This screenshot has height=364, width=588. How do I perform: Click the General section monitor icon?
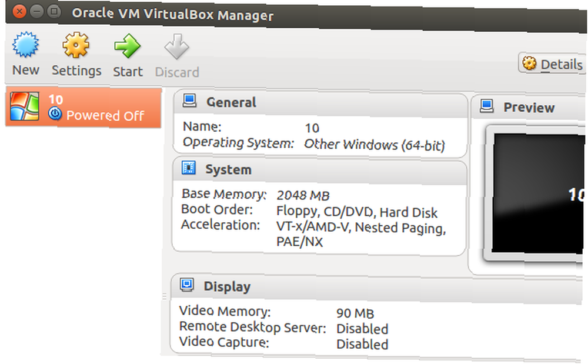[189, 101]
